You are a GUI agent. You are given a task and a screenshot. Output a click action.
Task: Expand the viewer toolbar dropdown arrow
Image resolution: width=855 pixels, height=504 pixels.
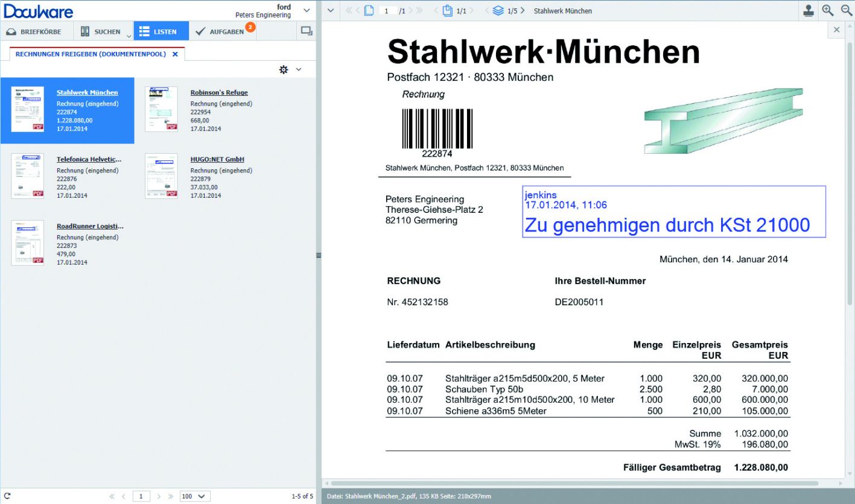[330, 10]
